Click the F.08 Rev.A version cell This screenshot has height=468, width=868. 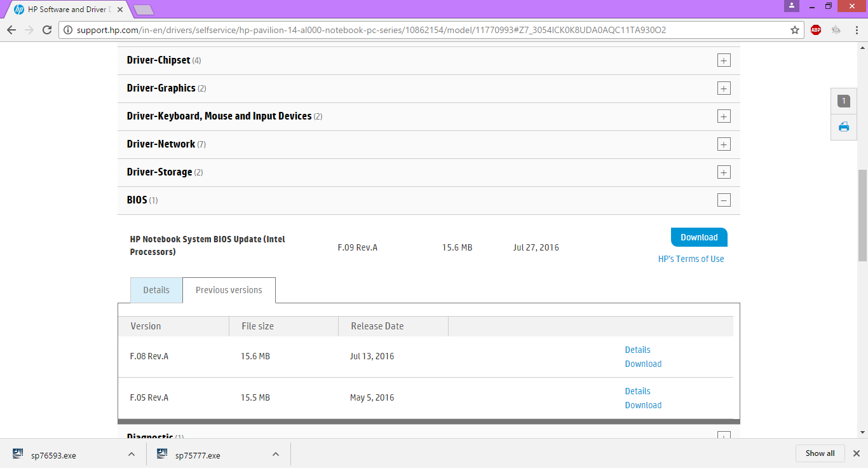149,357
